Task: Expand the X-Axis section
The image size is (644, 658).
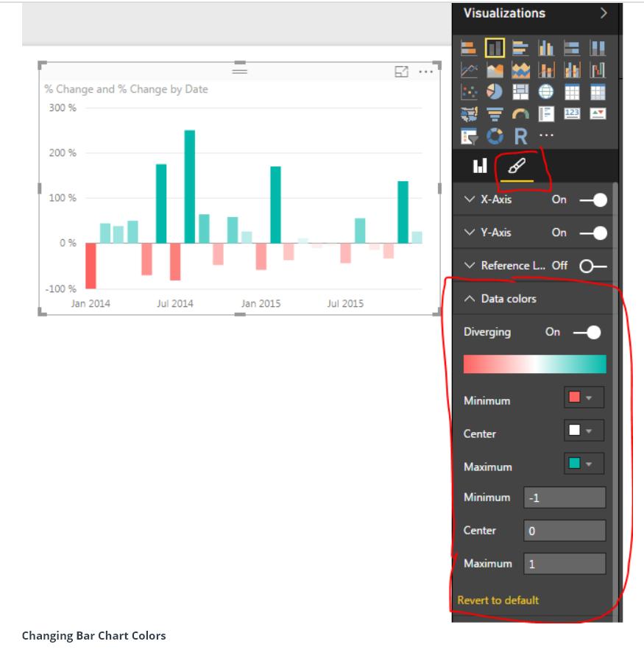Action: [470, 199]
